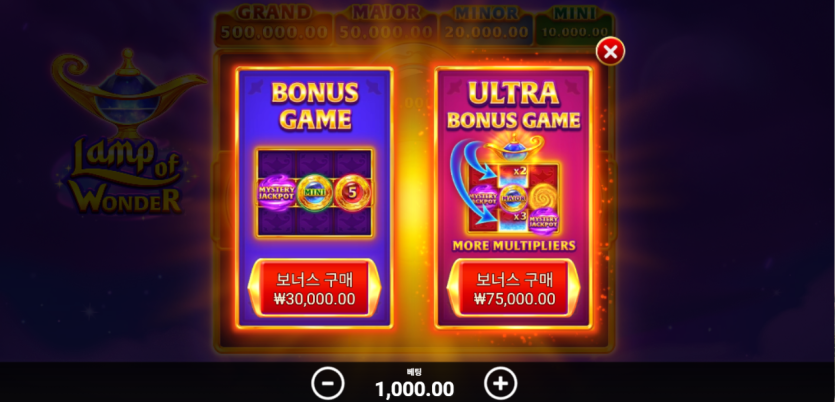Click the red coin showing 5
835x402 pixels.
coord(351,192)
